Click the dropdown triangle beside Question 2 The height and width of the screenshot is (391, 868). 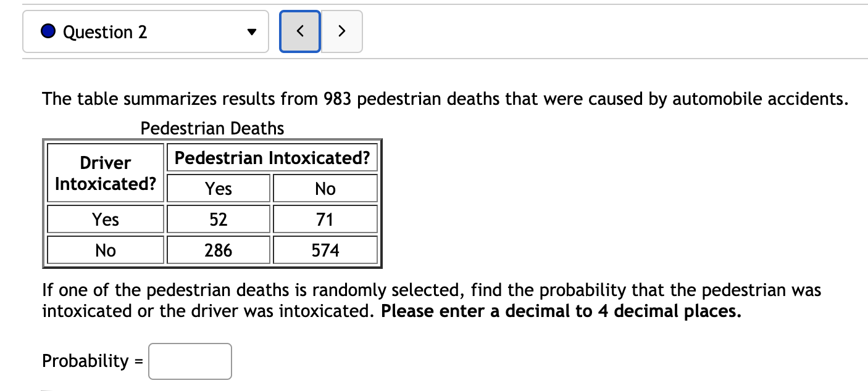(252, 32)
